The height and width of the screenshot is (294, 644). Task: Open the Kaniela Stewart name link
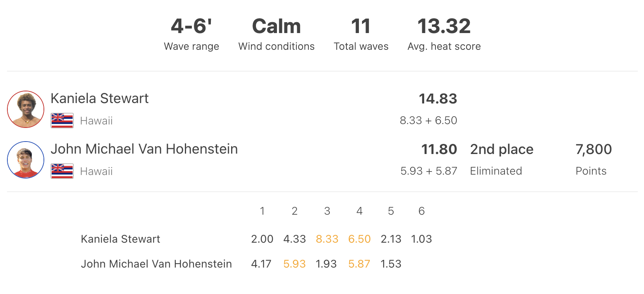[x=100, y=98]
